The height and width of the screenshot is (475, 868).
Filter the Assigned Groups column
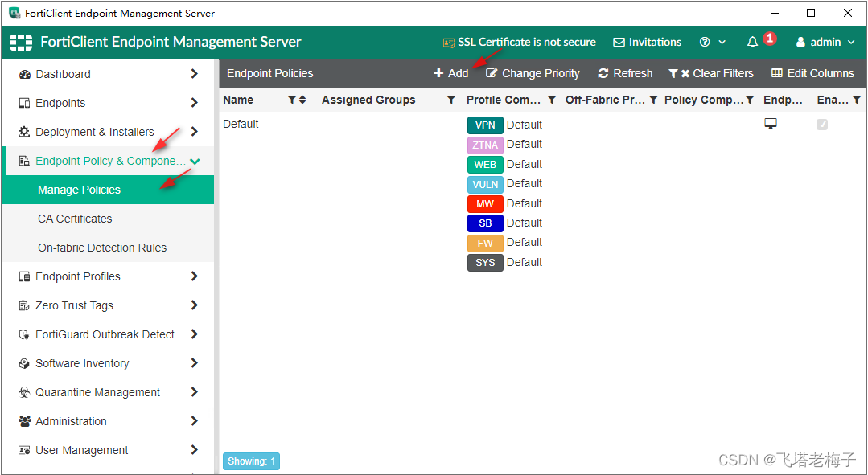451,100
